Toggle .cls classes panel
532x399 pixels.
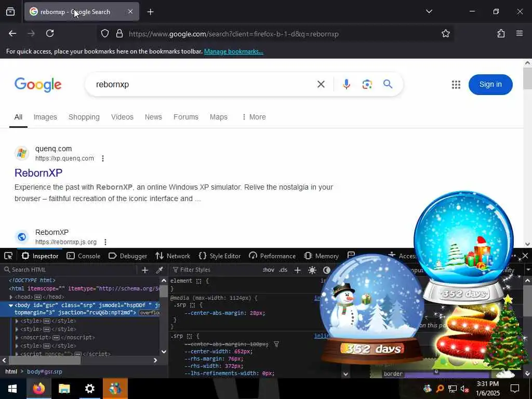tap(283, 270)
